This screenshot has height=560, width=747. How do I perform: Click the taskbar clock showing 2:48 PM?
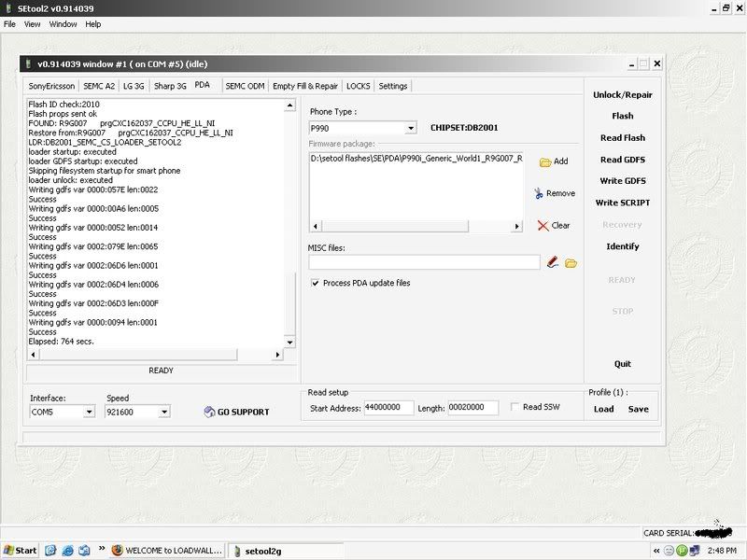pos(722,551)
